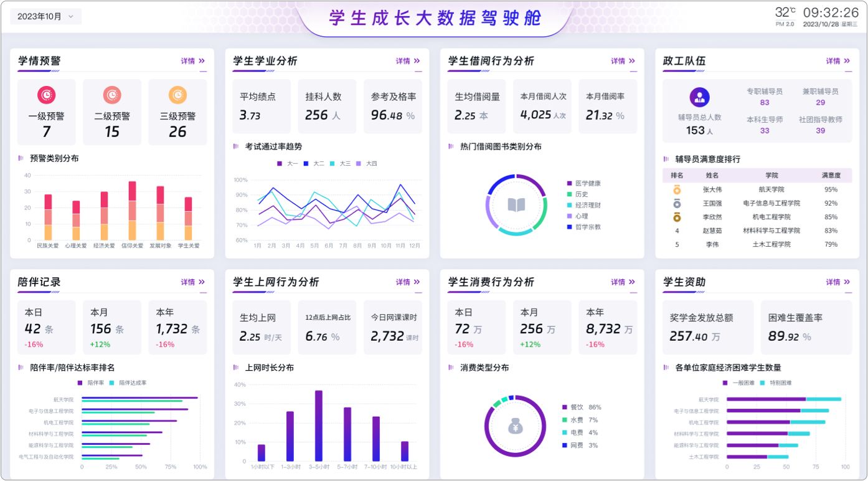The width and height of the screenshot is (868, 481).
Task: Click silver medal icon for 王国强
Action: (677, 203)
